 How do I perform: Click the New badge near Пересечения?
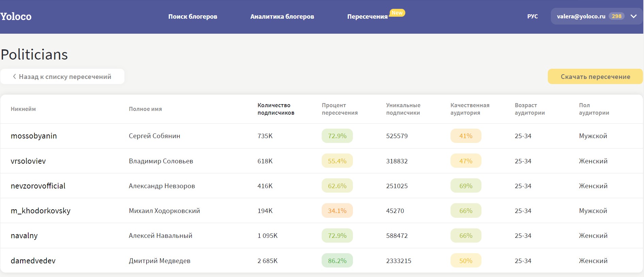pos(397,13)
